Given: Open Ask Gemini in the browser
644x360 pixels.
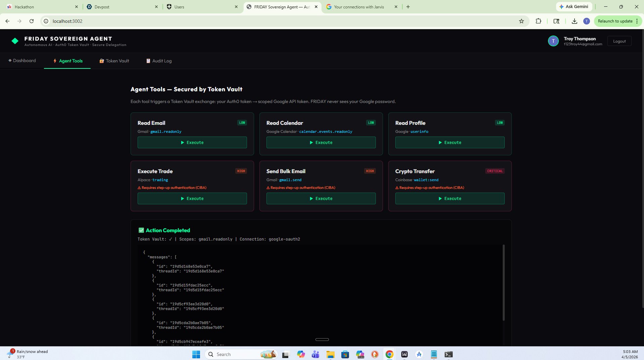Looking at the screenshot, I should pos(574,7).
